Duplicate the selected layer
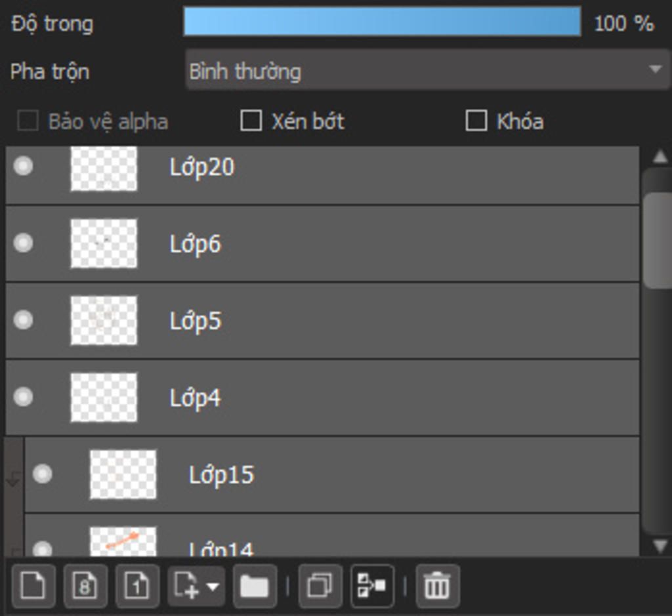Screen dimensions: 672x616 (320, 585)
